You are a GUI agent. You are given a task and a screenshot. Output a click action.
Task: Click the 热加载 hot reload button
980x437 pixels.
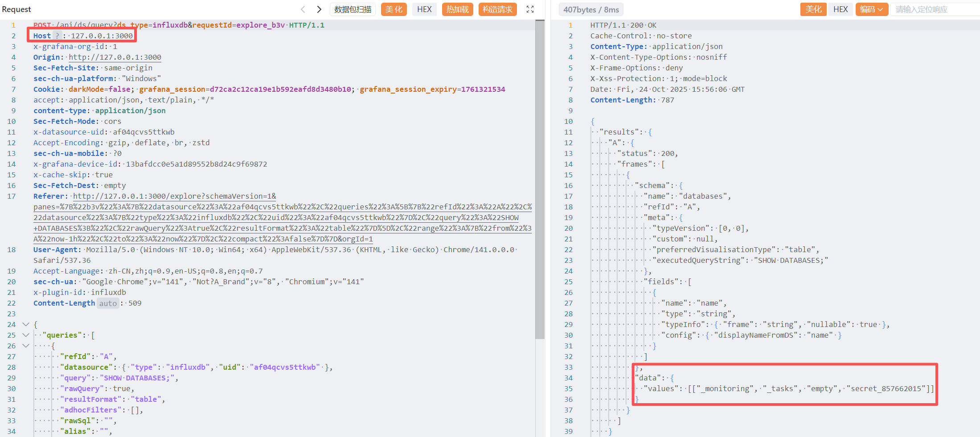(x=457, y=9)
